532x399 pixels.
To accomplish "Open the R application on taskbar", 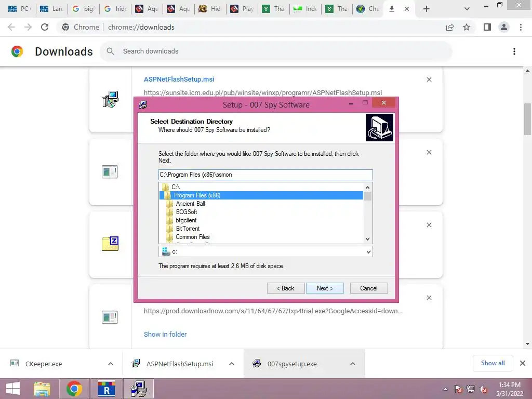I will coord(107,389).
